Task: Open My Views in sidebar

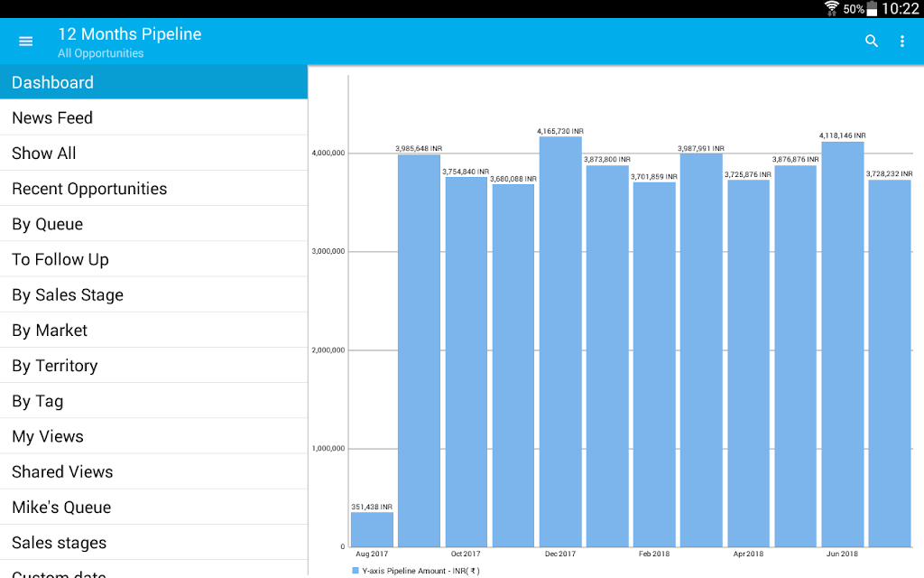Action: [153, 436]
